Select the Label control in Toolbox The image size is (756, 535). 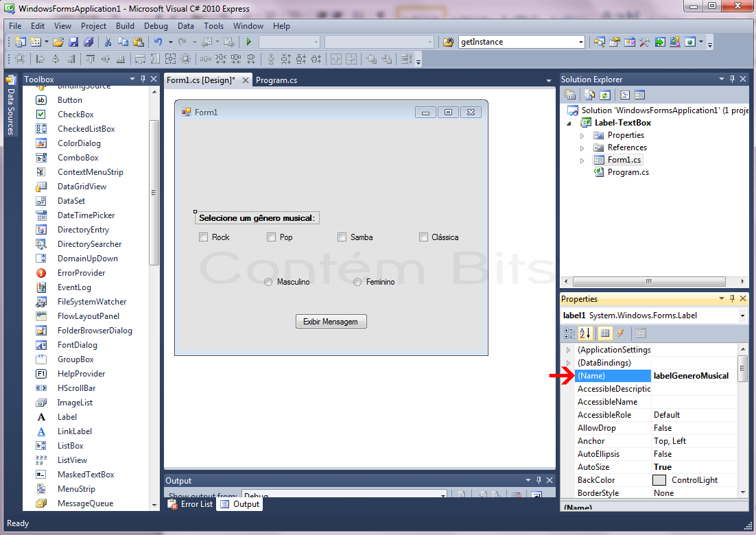[x=67, y=417]
